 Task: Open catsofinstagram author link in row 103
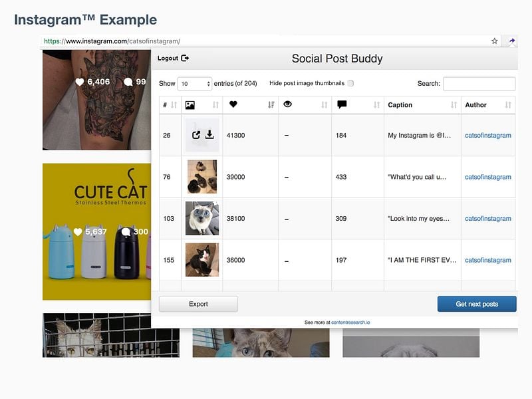pyautogui.click(x=488, y=219)
